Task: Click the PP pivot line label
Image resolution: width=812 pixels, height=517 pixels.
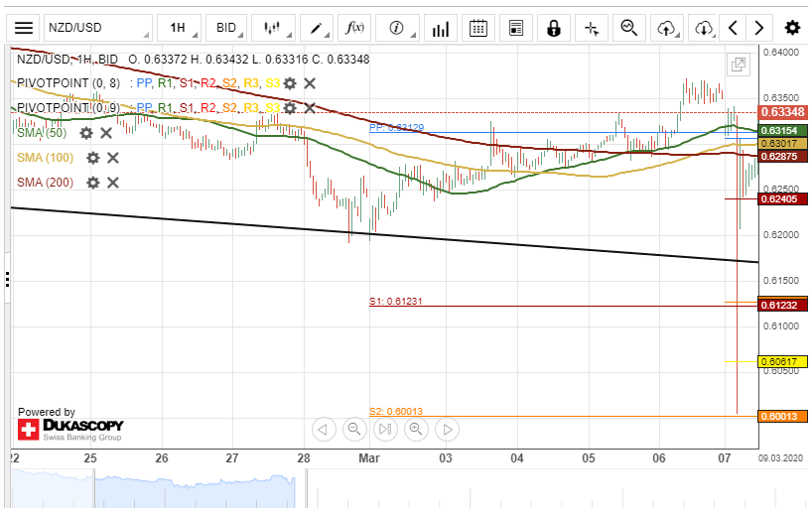Action: tap(397, 127)
